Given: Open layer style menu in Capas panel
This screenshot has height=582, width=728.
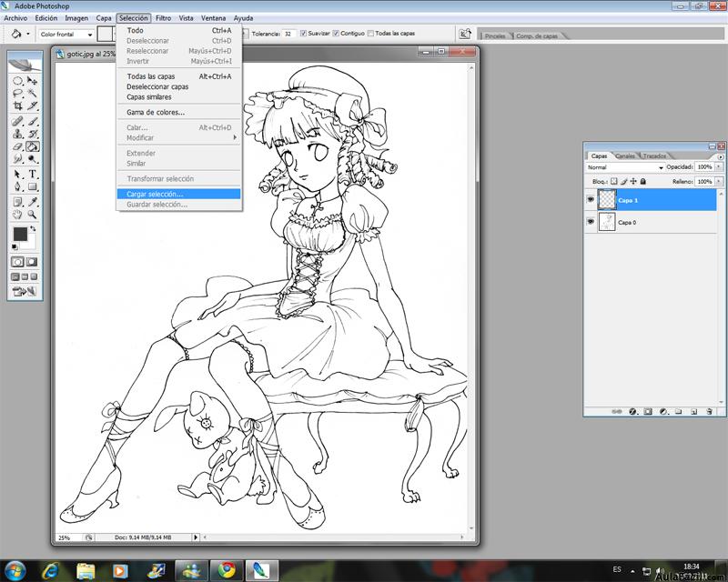Looking at the screenshot, I should tap(632, 411).
